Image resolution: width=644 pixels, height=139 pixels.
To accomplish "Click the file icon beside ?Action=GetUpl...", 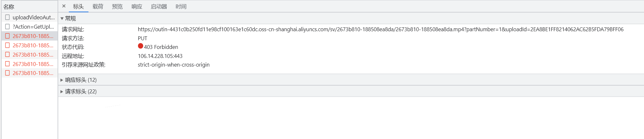I will pyautogui.click(x=7, y=27).
